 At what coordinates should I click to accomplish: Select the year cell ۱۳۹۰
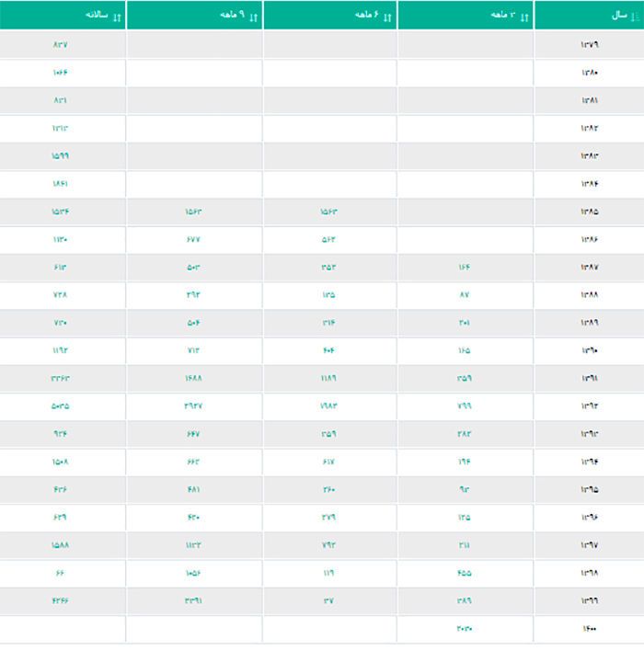tap(589, 350)
